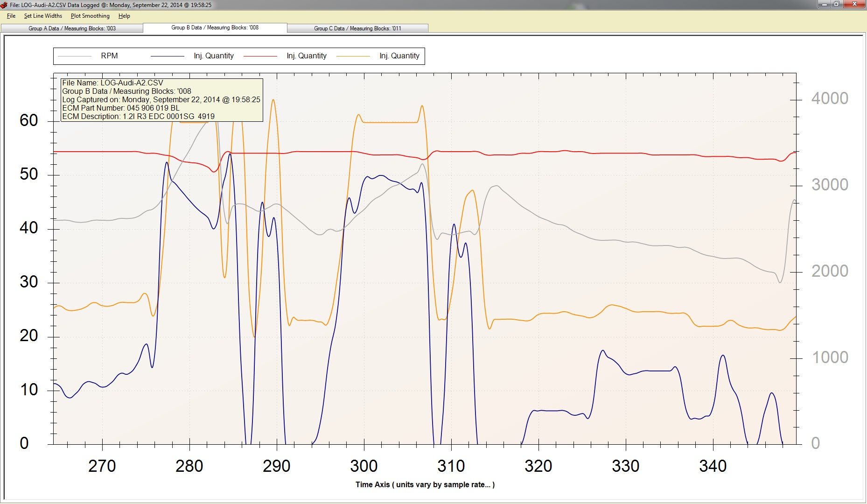Restore down the log viewer window

coord(837,4)
